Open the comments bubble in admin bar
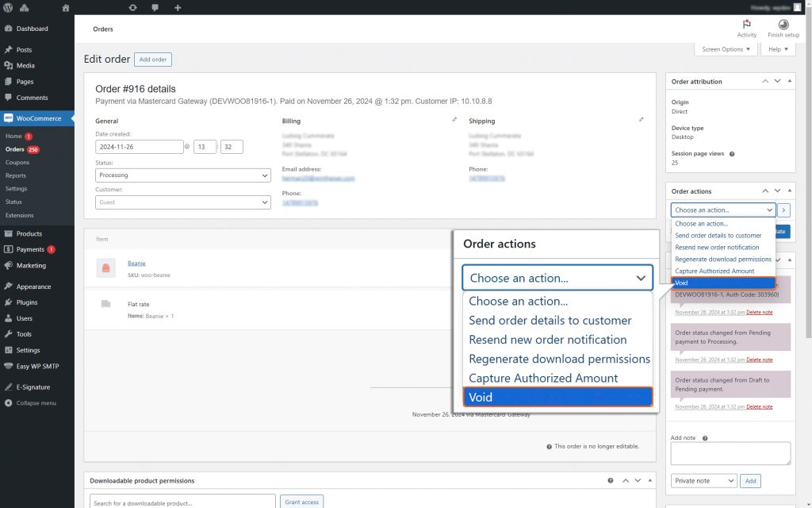812x508 pixels. coord(155,8)
